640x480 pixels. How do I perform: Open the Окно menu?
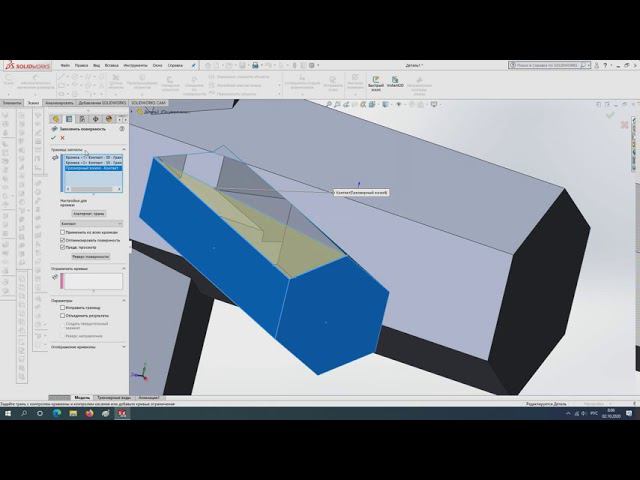(x=157, y=65)
